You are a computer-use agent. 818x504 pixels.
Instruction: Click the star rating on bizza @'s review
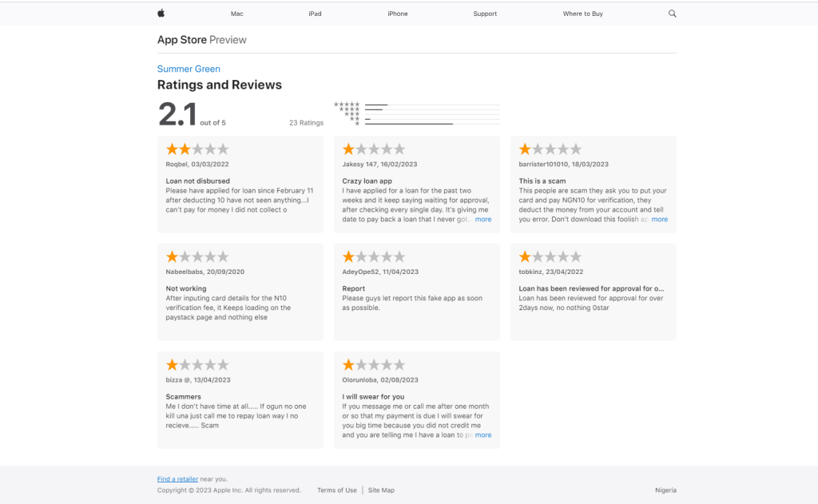[x=197, y=365]
